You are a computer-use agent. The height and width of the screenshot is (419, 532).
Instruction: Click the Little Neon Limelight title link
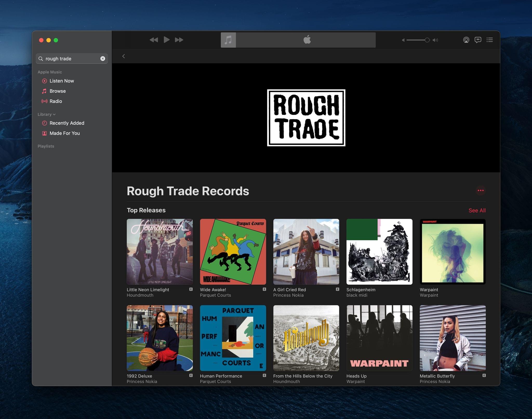[148, 289]
